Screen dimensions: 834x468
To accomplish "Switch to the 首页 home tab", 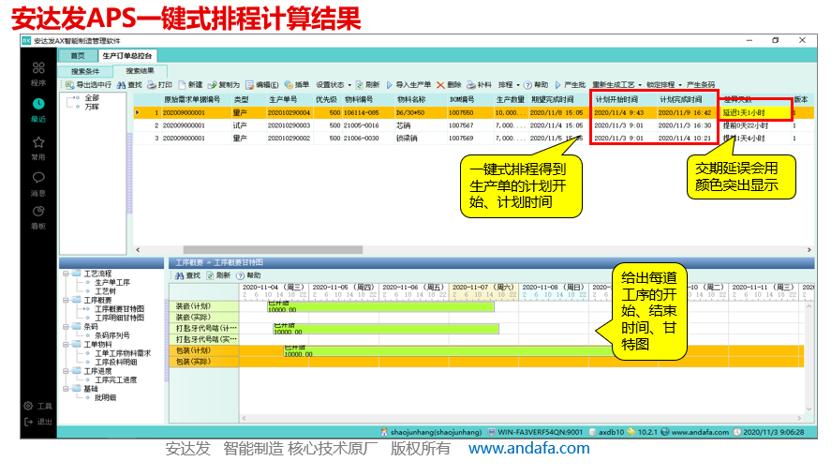I will [x=78, y=55].
